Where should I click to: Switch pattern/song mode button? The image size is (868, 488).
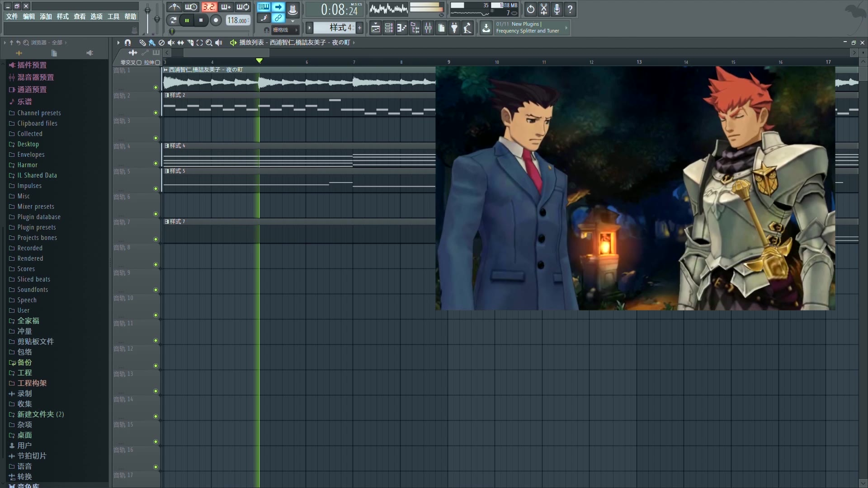tap(173, 20)
